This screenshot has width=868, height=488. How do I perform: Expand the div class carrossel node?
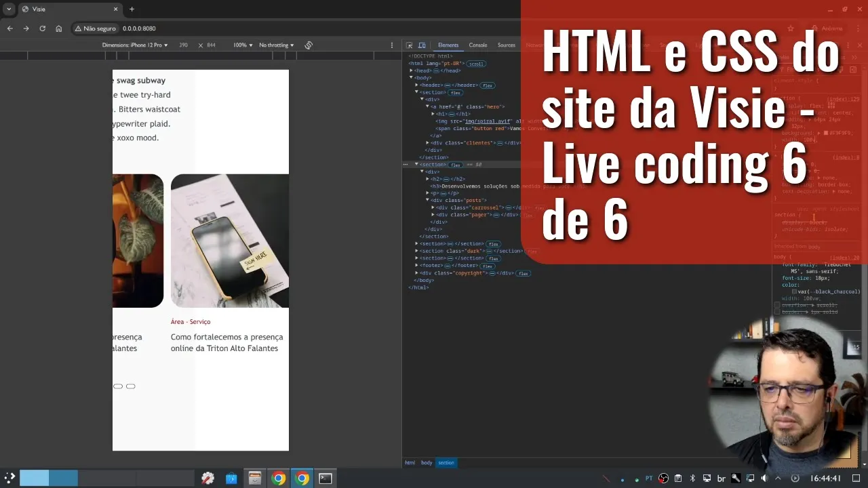(x=433, y=207)
